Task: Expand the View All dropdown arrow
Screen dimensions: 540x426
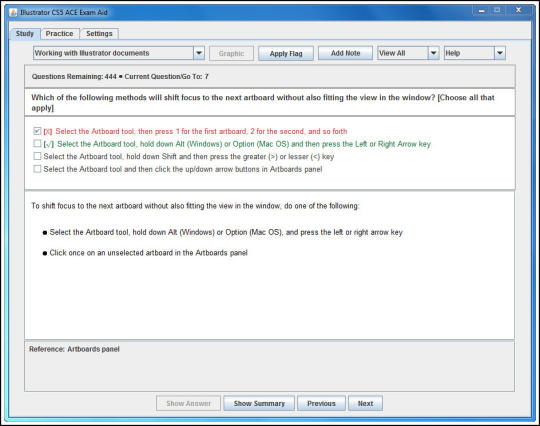Action: coord(434,53)
